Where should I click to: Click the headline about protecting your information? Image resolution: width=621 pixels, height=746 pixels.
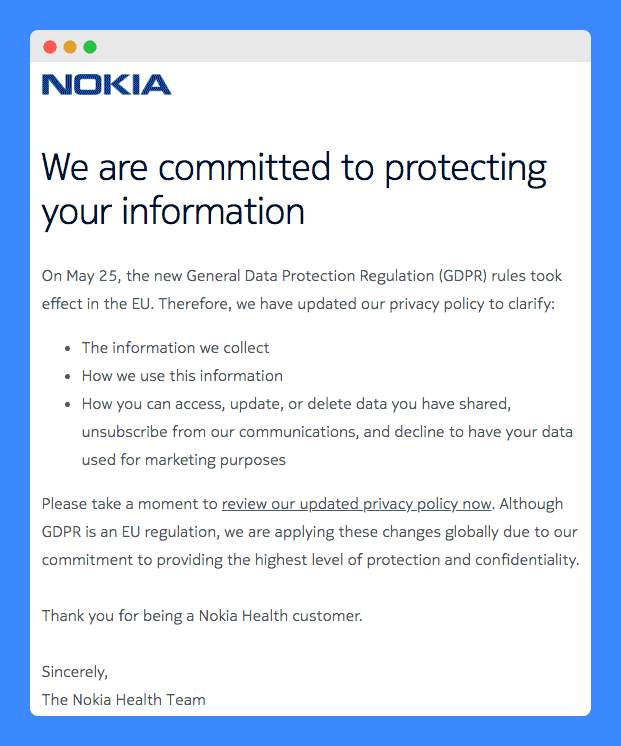click(x=294, y=189)
